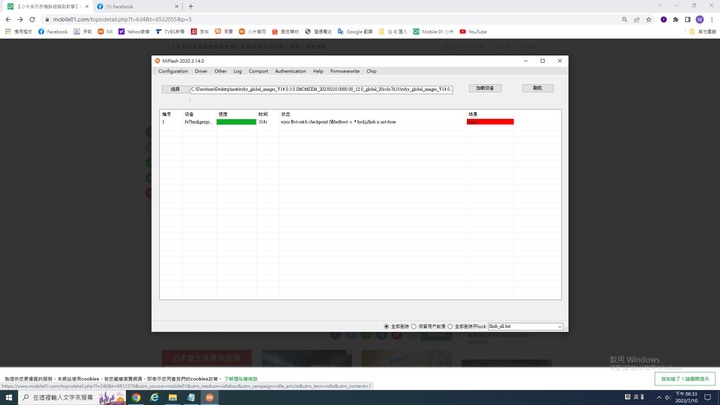Open the browser extensions puzzle icon
This screenshot has width=720, height=405.
click(675, 19)
